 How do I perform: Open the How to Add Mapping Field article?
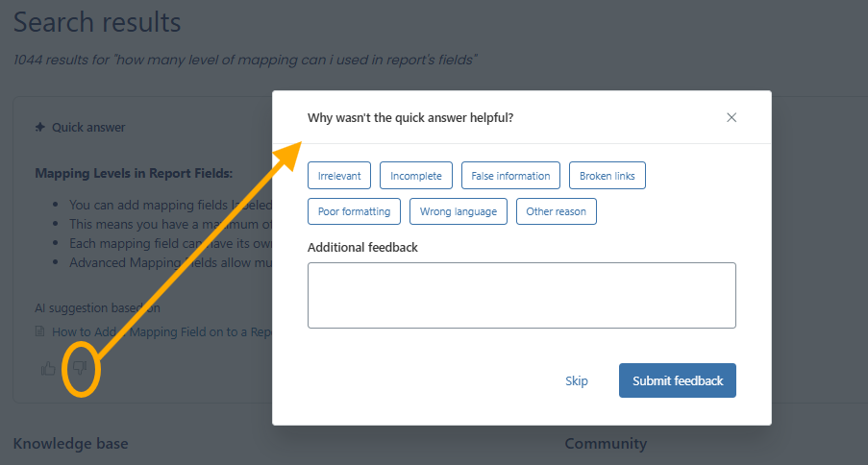(159, 331)
